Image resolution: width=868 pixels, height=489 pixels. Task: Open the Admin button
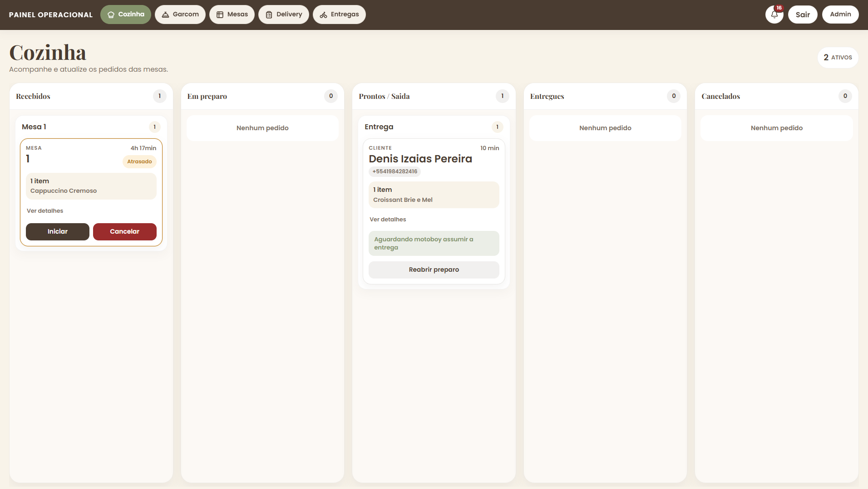(840, 15)
